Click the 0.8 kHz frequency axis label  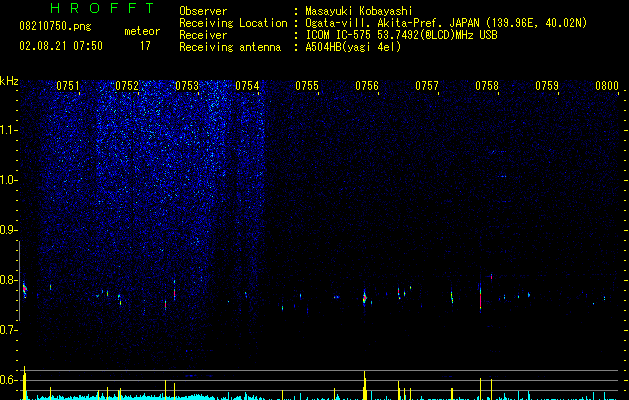(9, 280)
